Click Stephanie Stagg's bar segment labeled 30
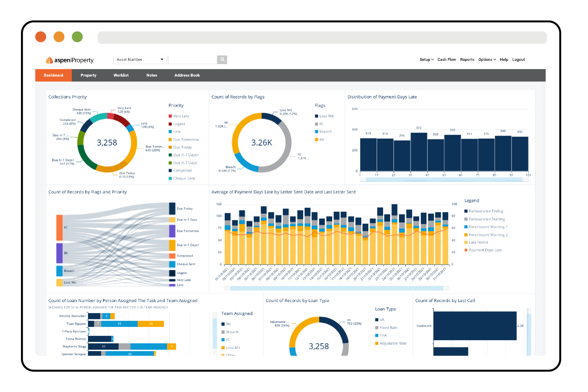This screenshot has width=588, height=392. pos(103,346)
